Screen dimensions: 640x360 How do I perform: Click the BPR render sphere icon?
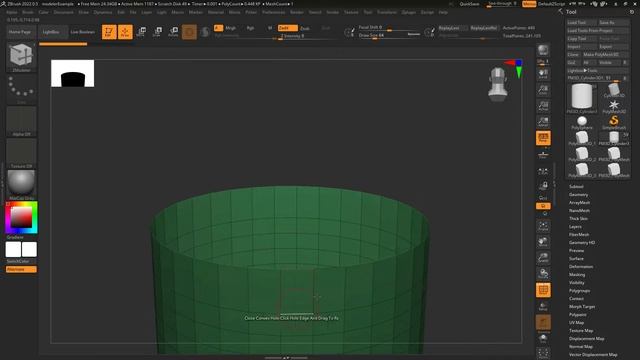tap(543, 50)
